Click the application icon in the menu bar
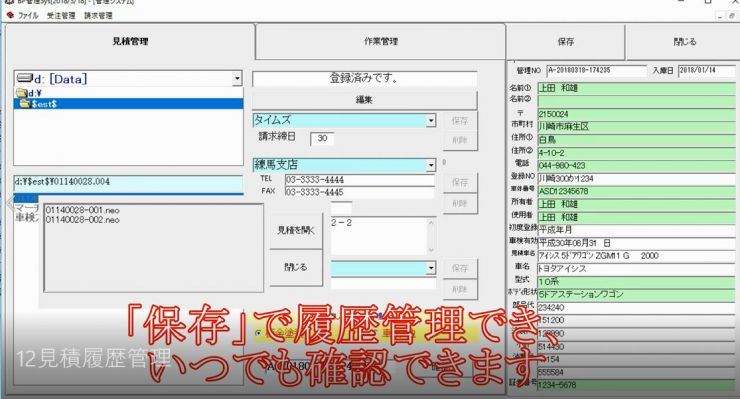740x399 pixels. pyautogui.click(x=10, y=16)
